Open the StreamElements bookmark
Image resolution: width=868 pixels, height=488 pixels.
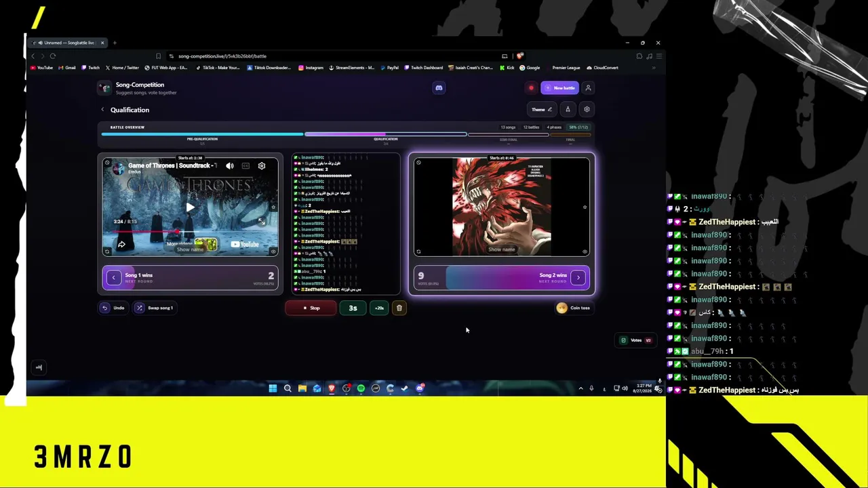point(352,68)
